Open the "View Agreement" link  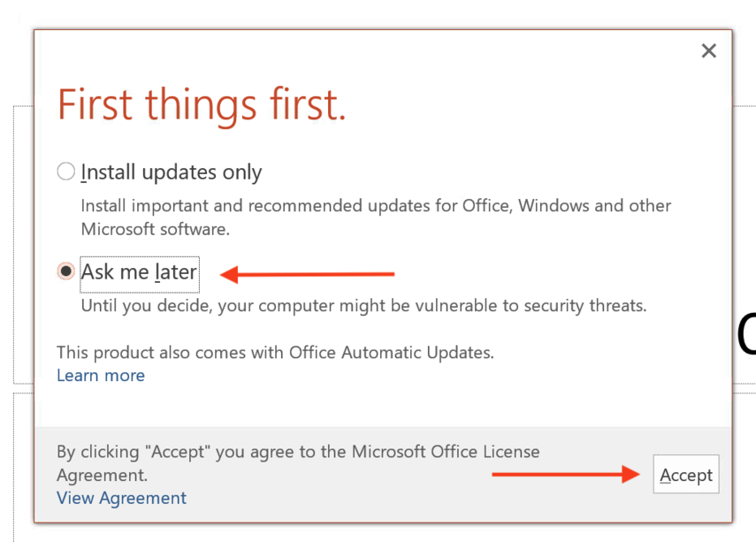coord(121,498)
